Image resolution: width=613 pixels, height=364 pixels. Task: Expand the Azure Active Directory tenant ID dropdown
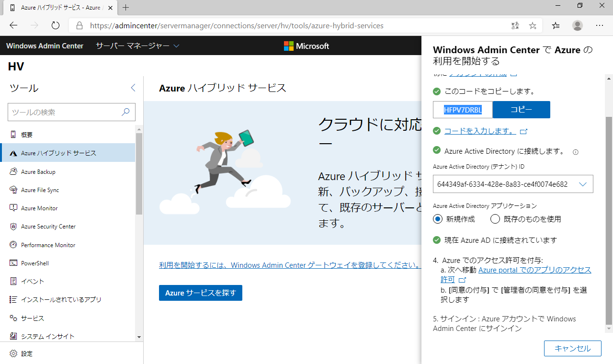(x=583, y=184)
